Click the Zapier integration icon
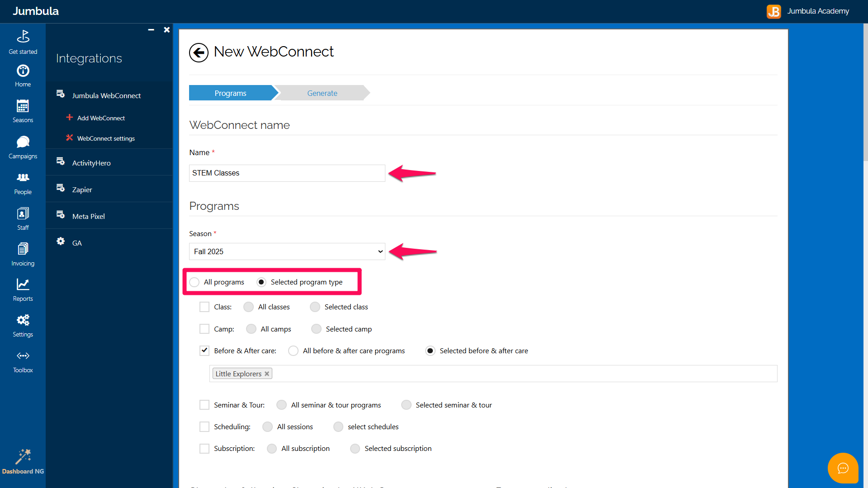 tap(61, 188)
